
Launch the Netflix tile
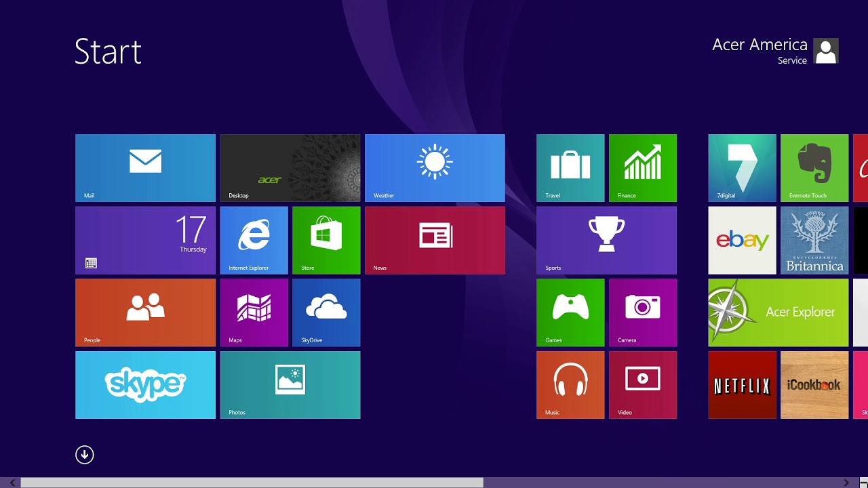pos(743,385)
